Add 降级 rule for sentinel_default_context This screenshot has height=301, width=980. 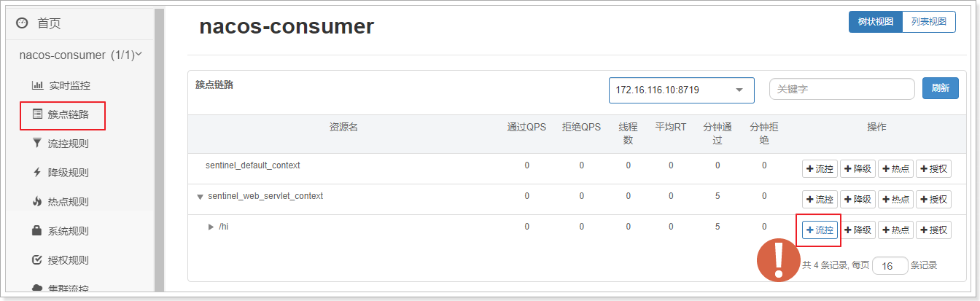(x=857, y=169)
